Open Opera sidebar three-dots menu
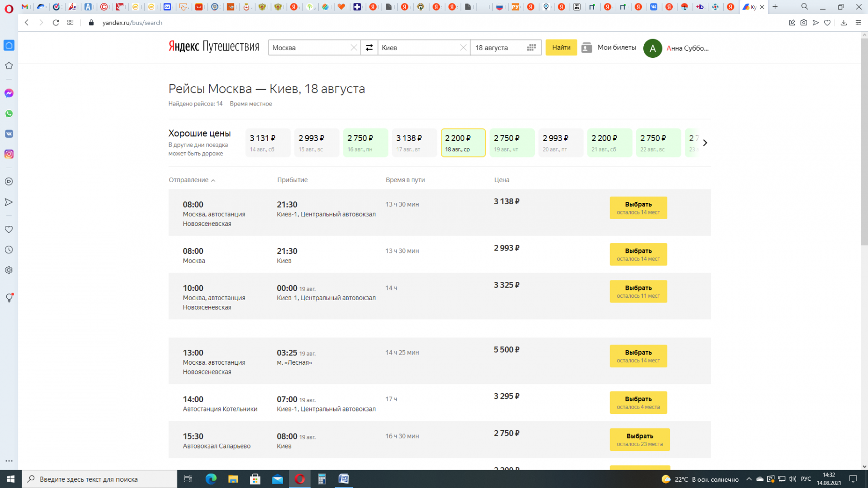Image resolution: width=868 pixels, height=488 pixels. 9,461
